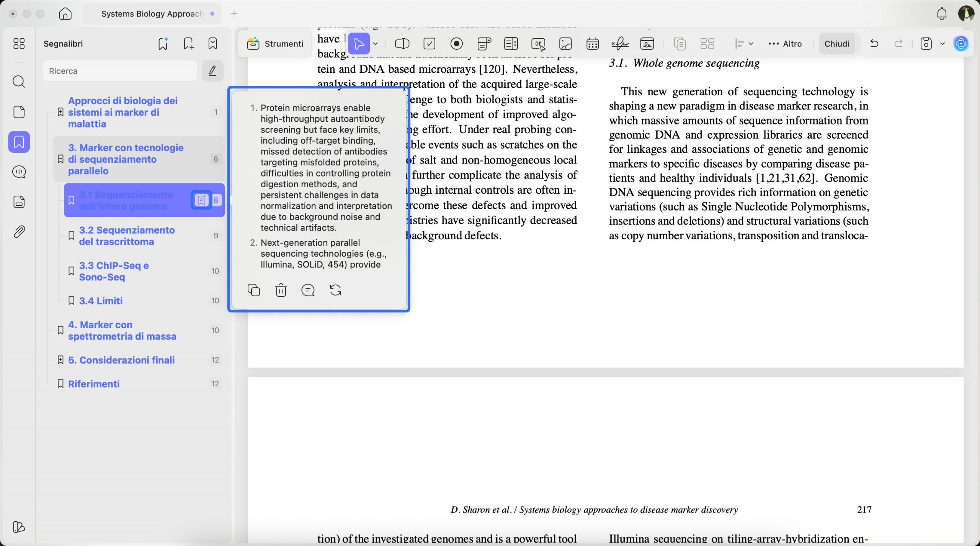Copy the AI summary in the popup
Viewport: 980px width, 546px height.
click(254, 290)
